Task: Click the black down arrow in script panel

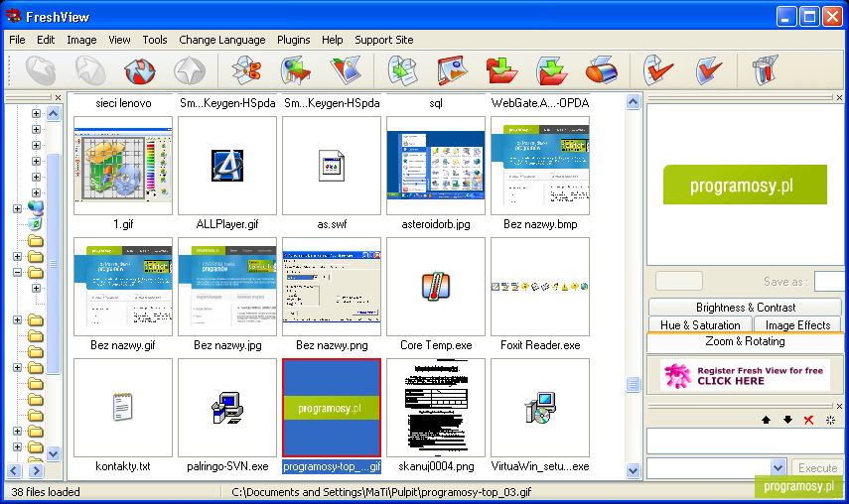Action: pos(787,420)
